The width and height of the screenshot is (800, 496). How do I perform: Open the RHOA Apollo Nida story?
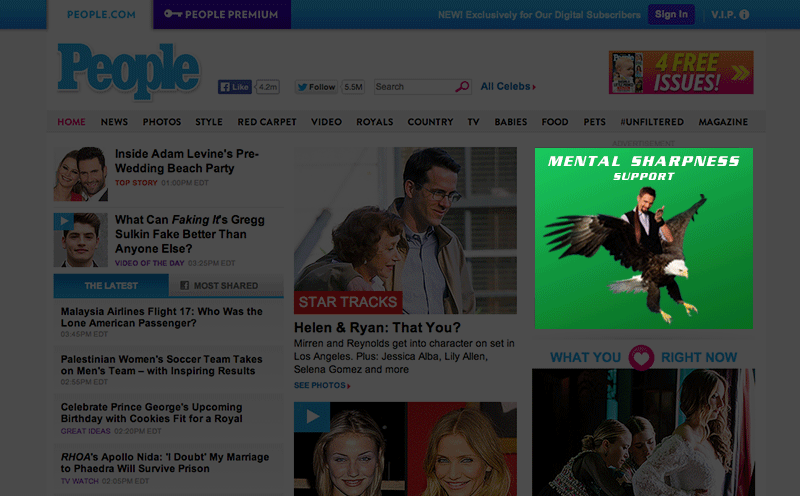tap(164, 463)
